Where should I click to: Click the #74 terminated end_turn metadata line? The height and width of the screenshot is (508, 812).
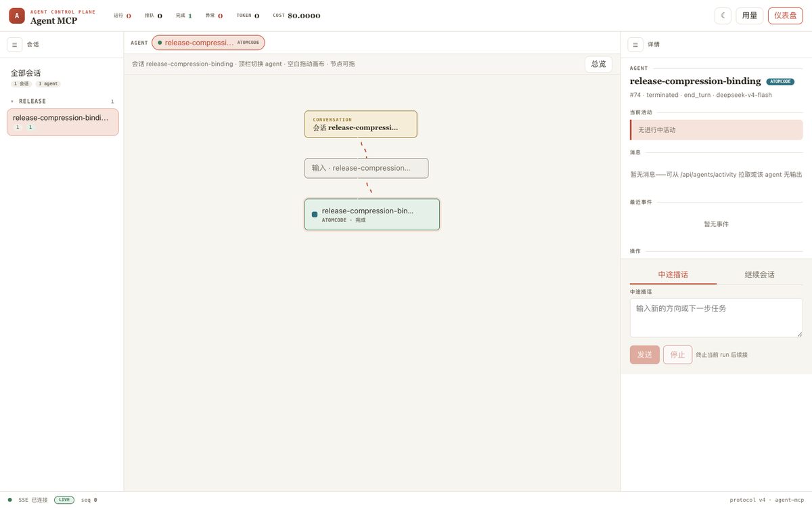pos(700,95)
